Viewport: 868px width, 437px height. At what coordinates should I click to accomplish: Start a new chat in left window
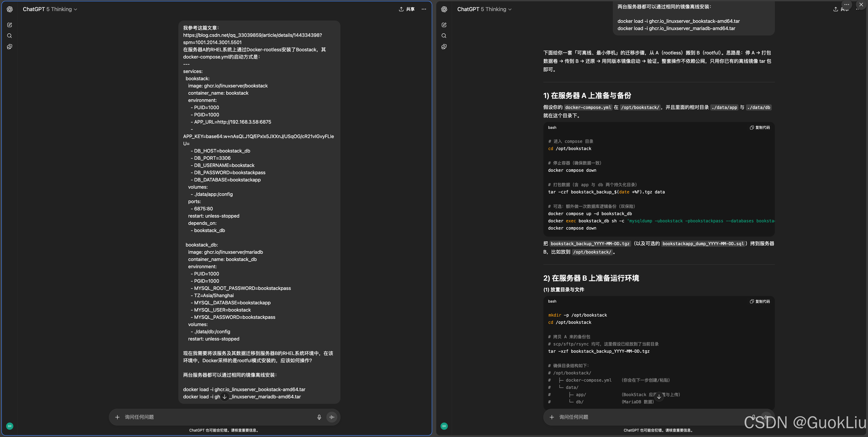10,25
